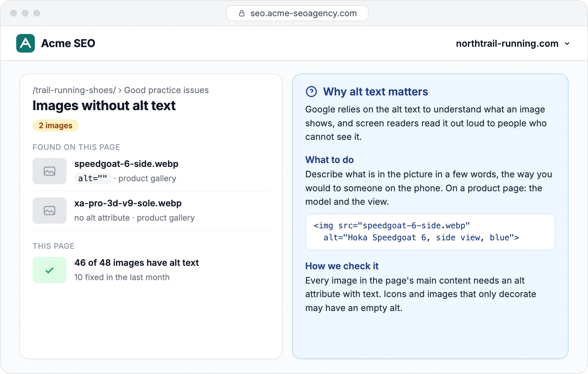588x374 pixels.
Task: Click the Images without alt text title
Action: [104, 105]
